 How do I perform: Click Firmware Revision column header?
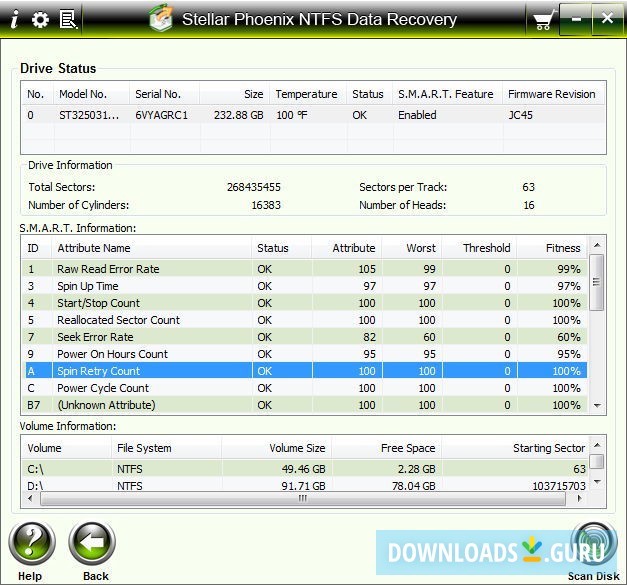point(553,94)
